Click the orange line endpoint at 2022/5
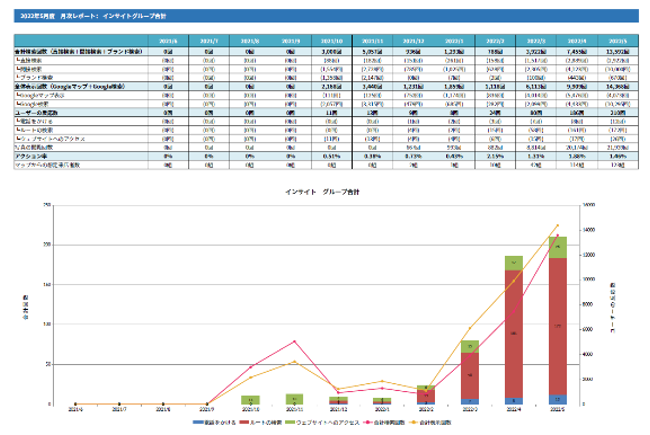This screenshot has height=435, width=650. pos(556,225)
